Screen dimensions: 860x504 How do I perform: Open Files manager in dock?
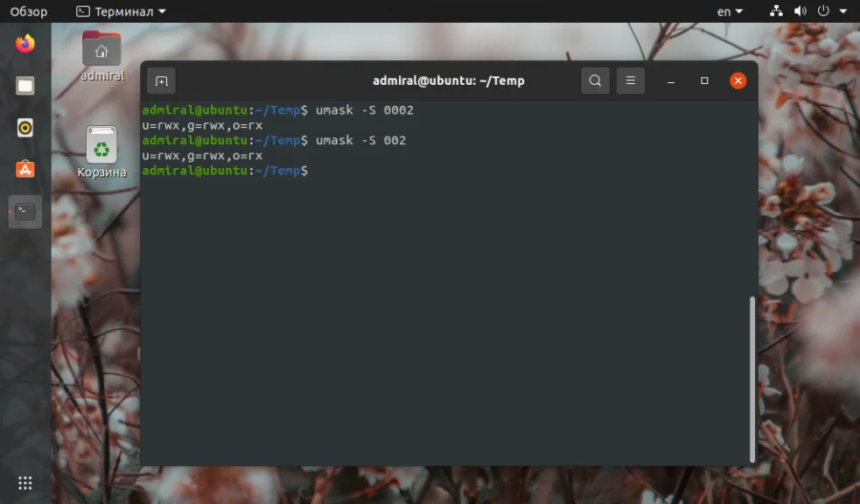24,86
